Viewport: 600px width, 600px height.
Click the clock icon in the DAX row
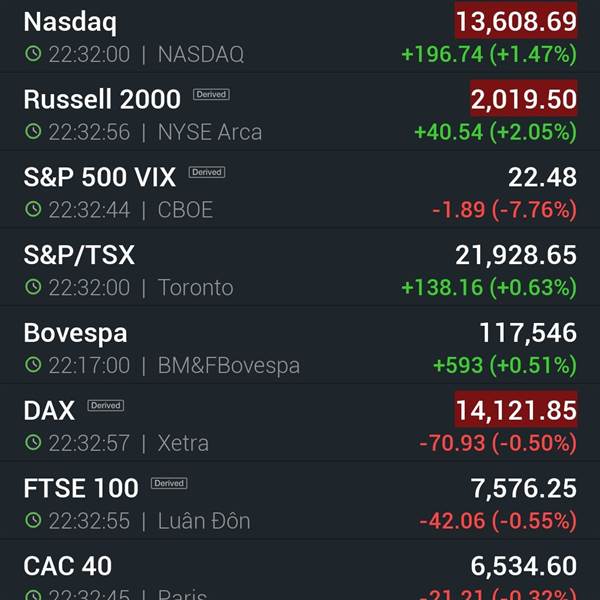[x=33, y=443]
